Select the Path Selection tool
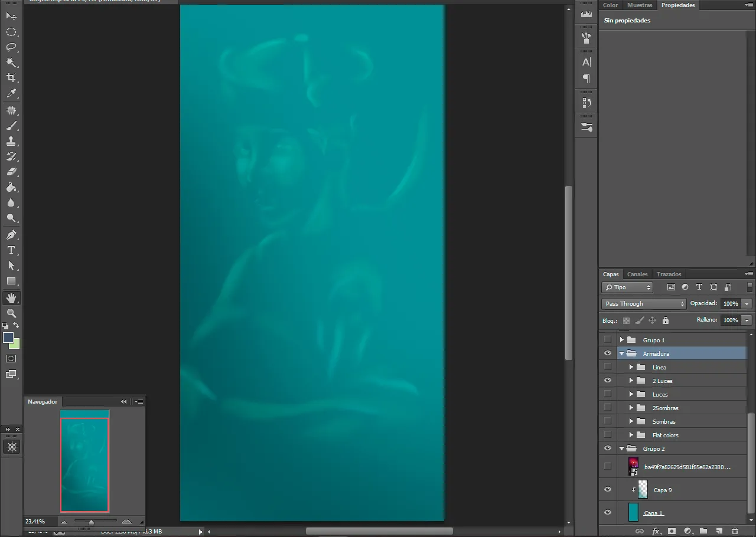756x537 pixels. [x=11, y=266]
